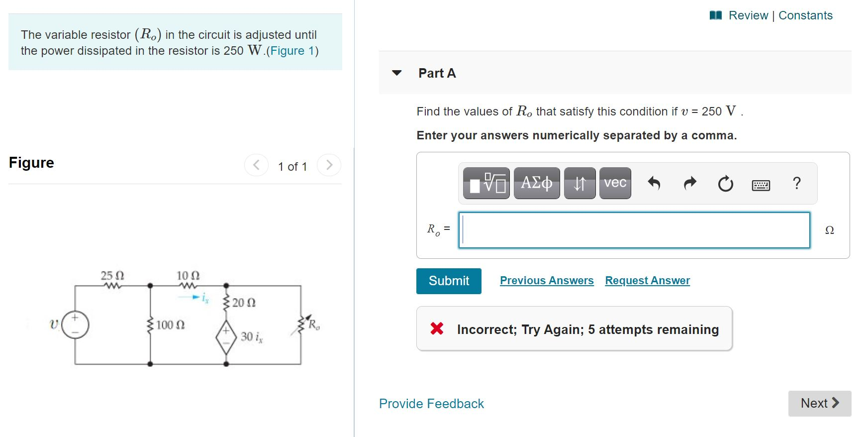
Task: Click the bookmark icon beside Review
Action: [x=715, y=15]
